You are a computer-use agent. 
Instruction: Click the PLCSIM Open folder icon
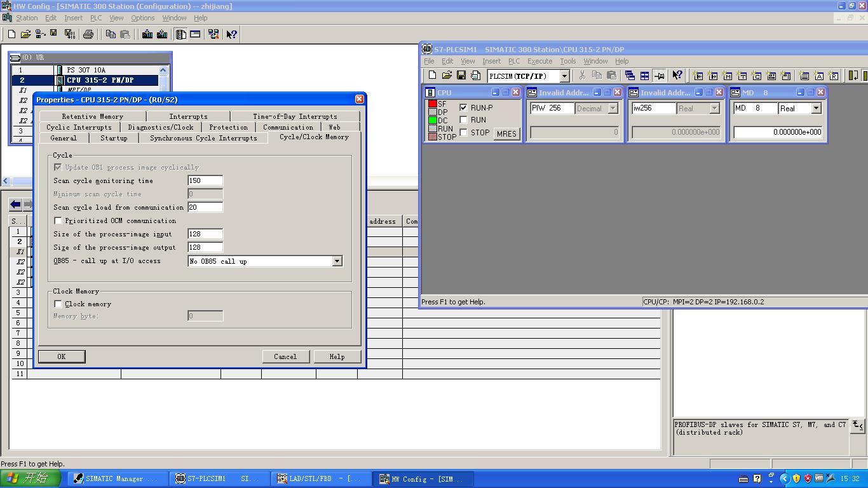point(447,76)
